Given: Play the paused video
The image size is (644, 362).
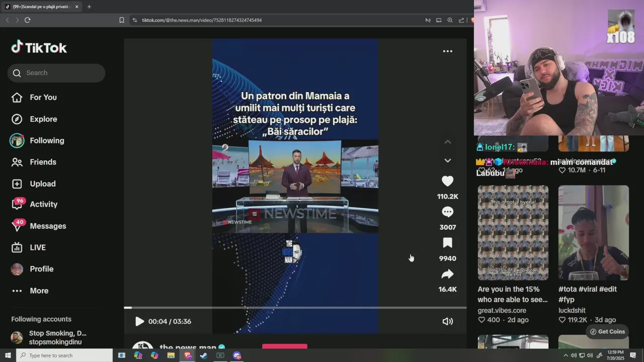Looking at the screenshot, I should (139, 321).
